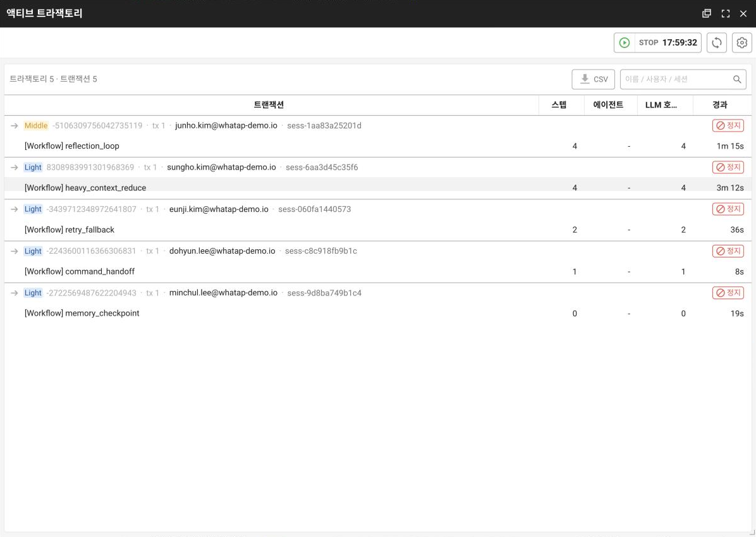The image size is (756, 537).
Task: Click the Middle tag on junho.kim row
Action: pyautogui.click(x=36, y=125)
